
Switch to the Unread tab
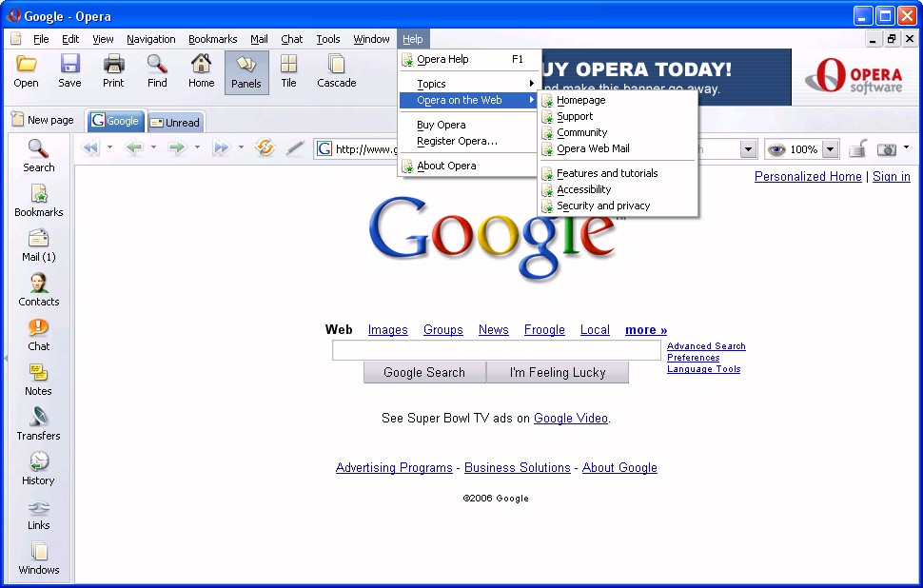(x=175, y=123)
